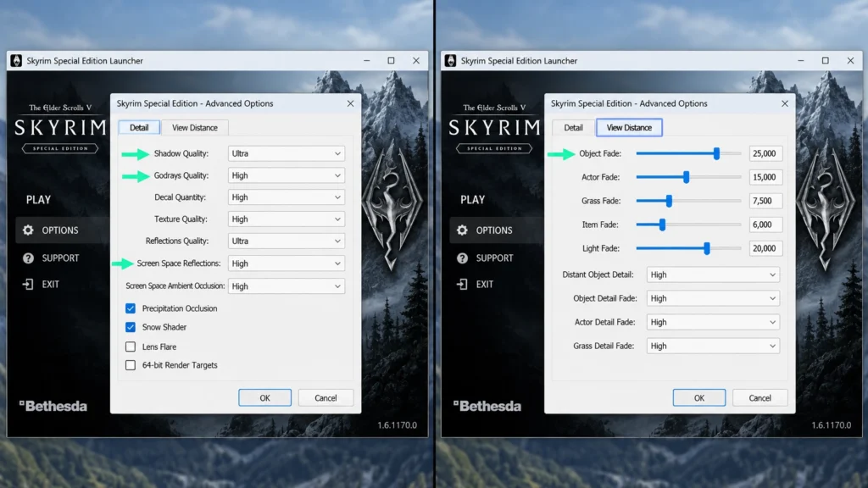868x488 pixels.
Task: Maximize the left Skyrim Launcher window
Action: tap(391, 61)
